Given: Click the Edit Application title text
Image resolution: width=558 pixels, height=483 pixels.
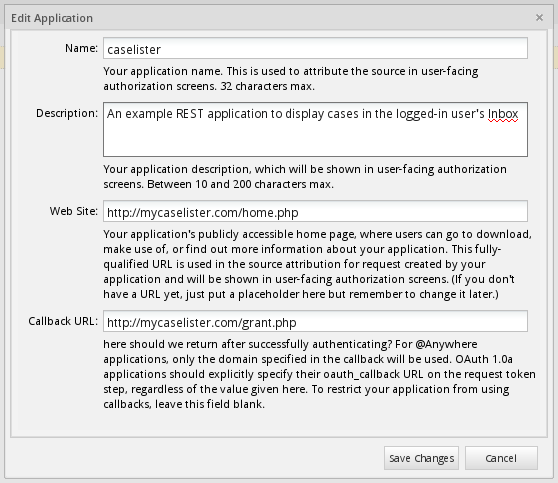Looking at the screenshot, I should pyautogui.click(x=52, y=18).
